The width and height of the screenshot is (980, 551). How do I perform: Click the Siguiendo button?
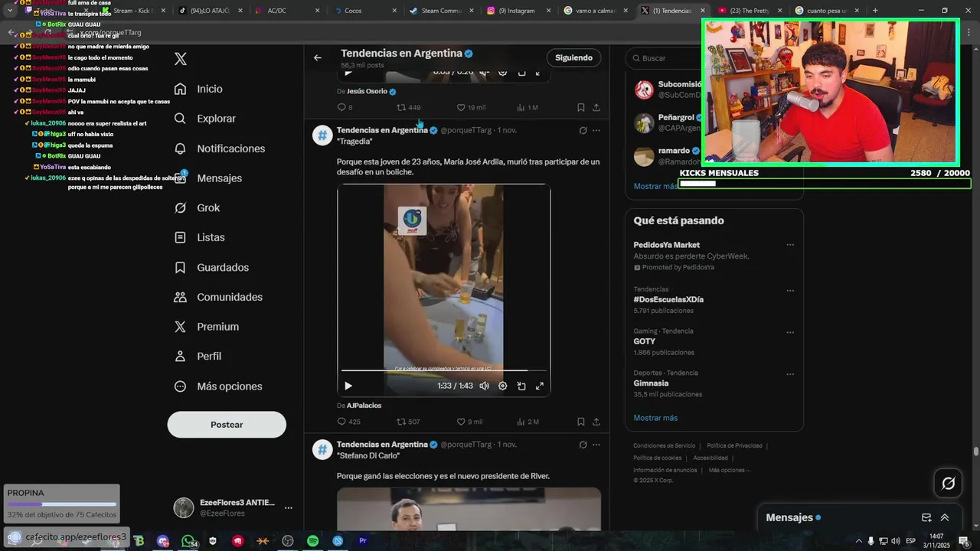tap(573, 58)
